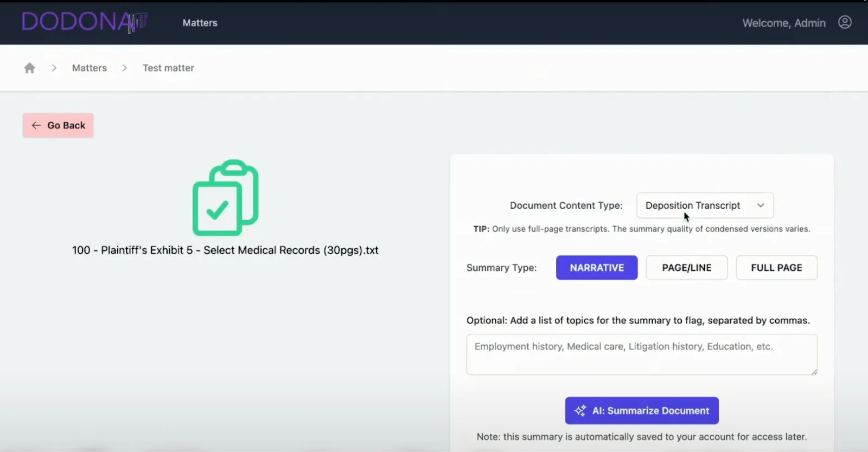Click the optional topics text field
Image resolution: width=868 pixels, height=452 pixels.
coord(641,354)
